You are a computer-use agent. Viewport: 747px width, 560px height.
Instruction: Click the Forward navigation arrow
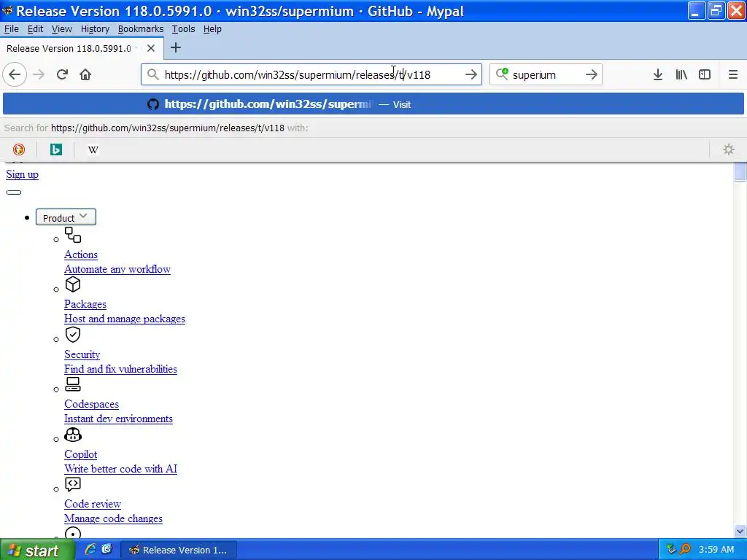pos(39,75)
